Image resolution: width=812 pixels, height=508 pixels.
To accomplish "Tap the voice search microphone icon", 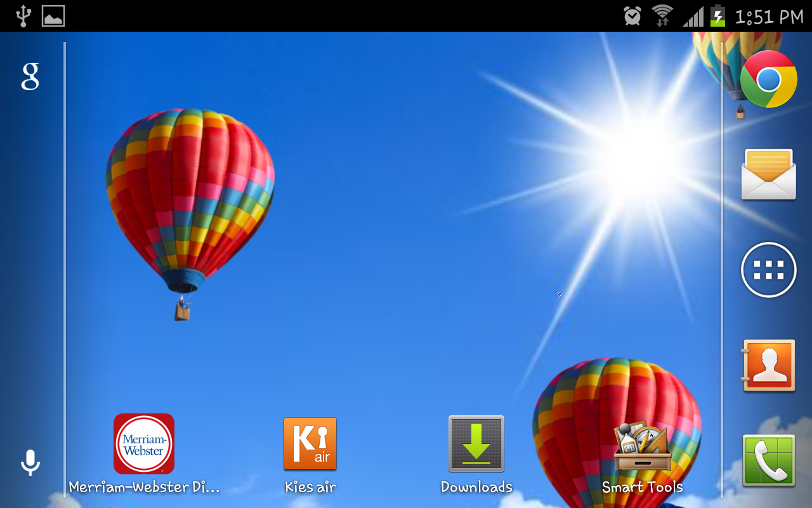I will point(30,462).
